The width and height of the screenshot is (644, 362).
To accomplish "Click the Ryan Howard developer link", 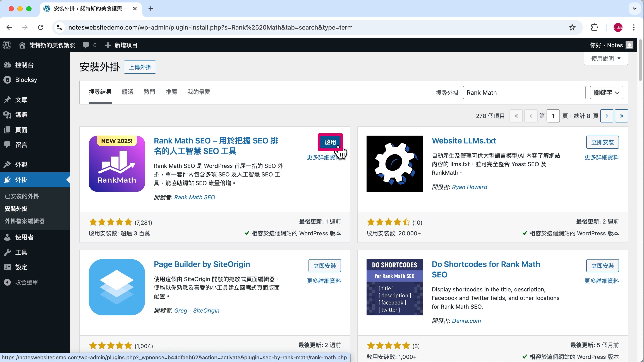I will tap(469, 187).
